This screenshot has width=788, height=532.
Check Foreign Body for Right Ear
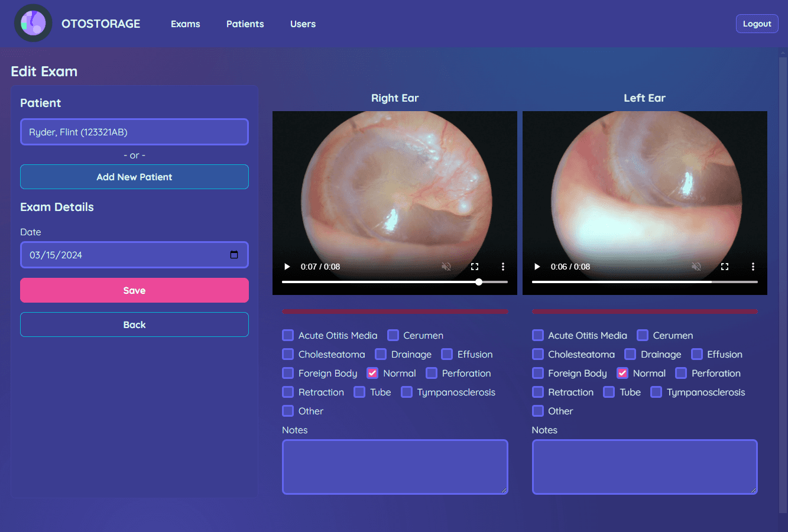tap(288, 373)
